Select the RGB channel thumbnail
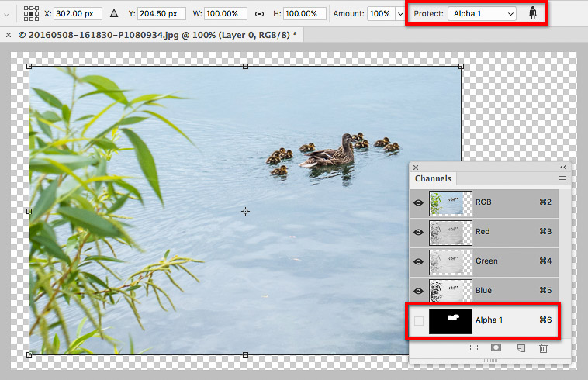This screenshot has width=588, height=380. [451, 203]
